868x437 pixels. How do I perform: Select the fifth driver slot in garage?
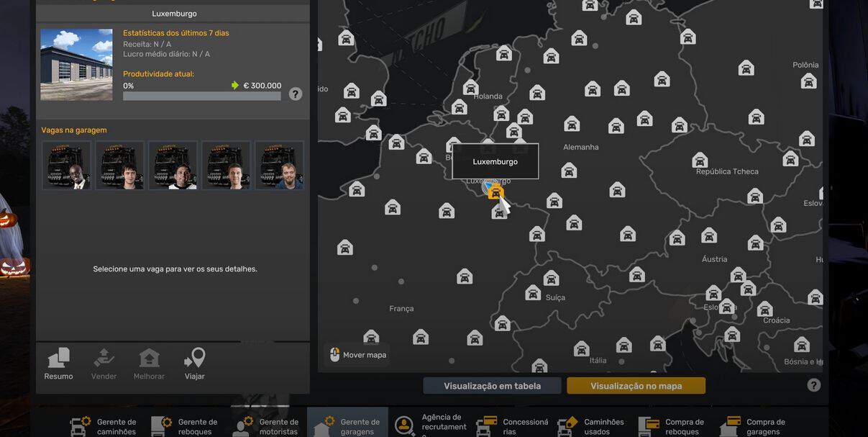pos(279,165)
